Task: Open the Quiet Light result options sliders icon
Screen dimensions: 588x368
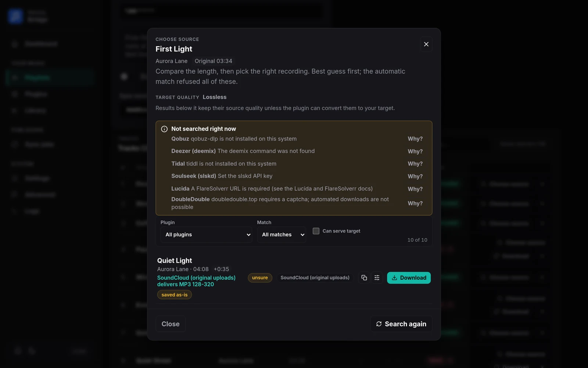Action: tap(377, 278)
